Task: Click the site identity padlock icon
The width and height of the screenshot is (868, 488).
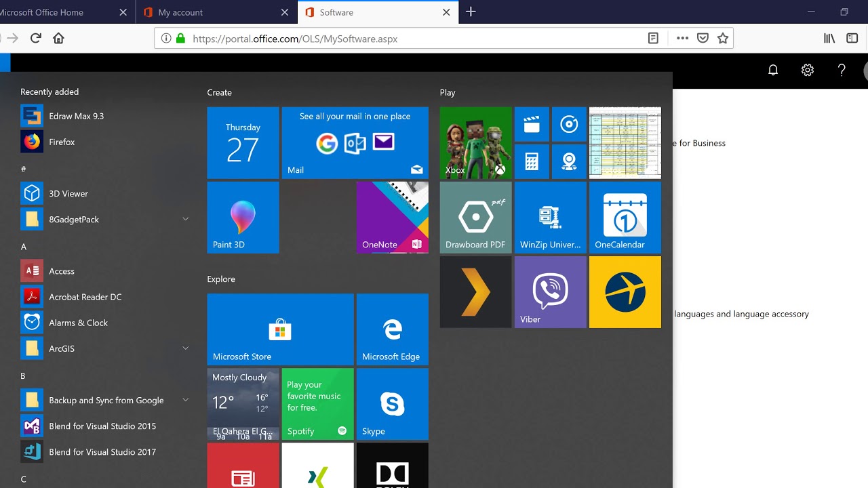Action: pos(180,39)
